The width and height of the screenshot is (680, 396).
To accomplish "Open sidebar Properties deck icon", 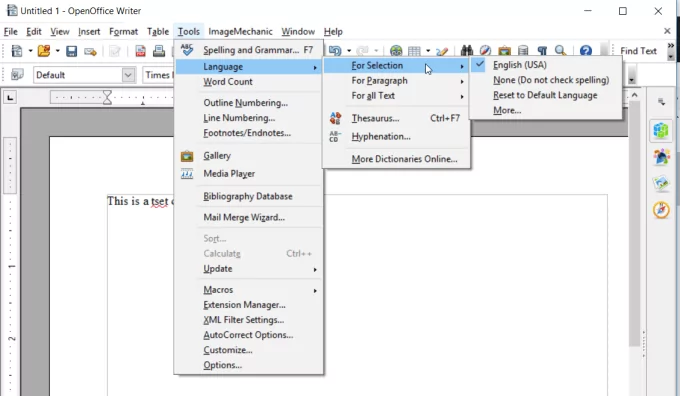I will [661, 130].
